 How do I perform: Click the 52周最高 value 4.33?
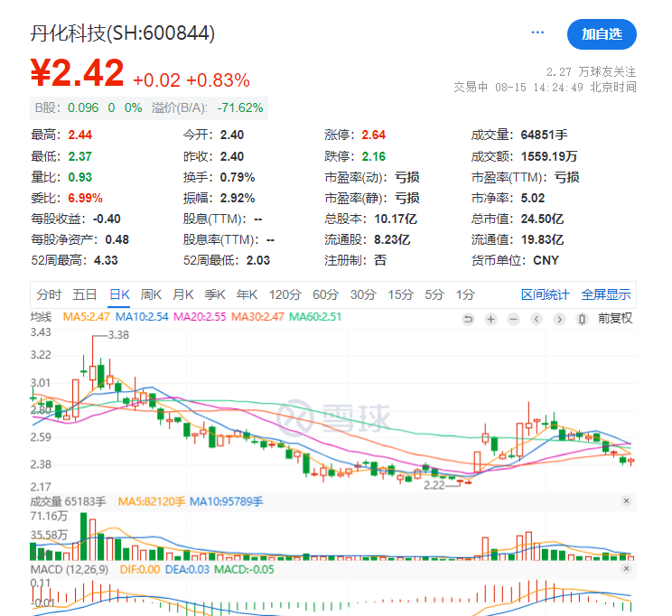106,261
